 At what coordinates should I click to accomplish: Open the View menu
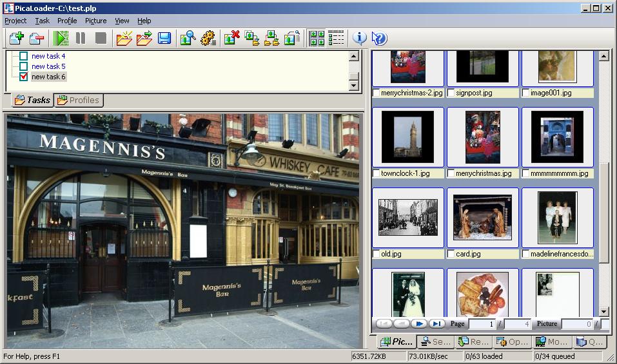122,21
